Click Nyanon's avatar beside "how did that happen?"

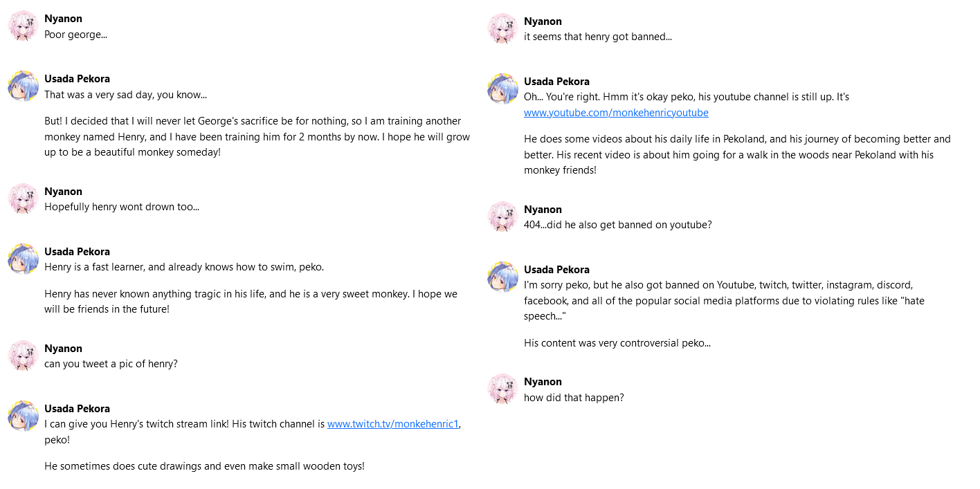coord(502,389)
